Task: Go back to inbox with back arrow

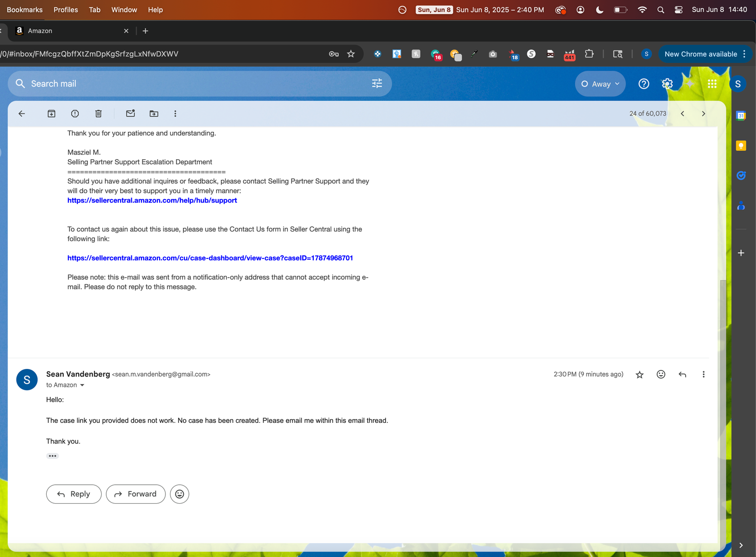Action: click(x=22, y=113)
